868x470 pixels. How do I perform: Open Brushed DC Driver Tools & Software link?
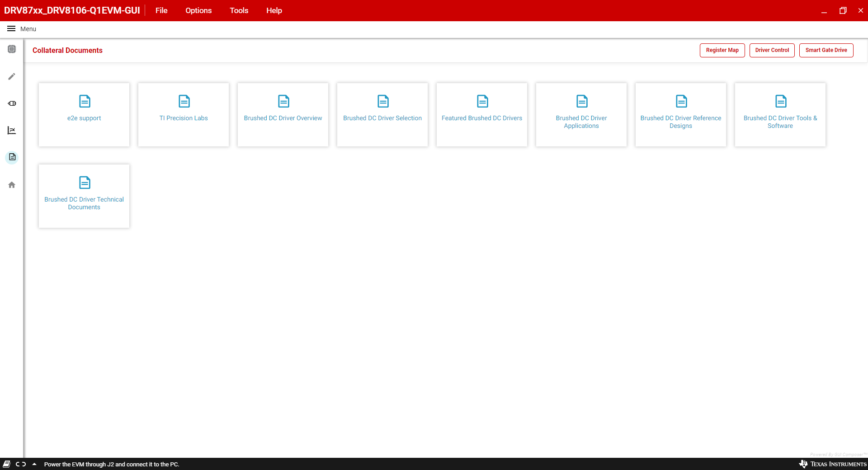click(x=780, y=122)
